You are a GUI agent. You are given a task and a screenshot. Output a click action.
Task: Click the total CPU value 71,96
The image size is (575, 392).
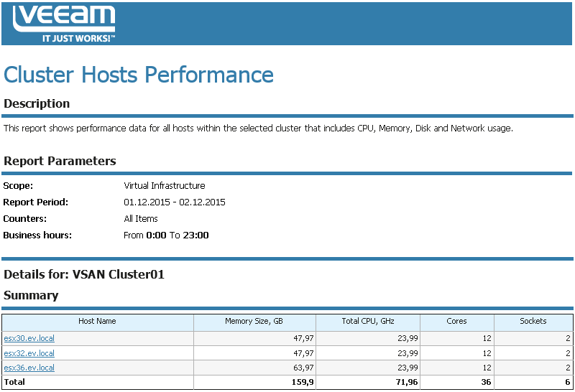click(405, 382)
